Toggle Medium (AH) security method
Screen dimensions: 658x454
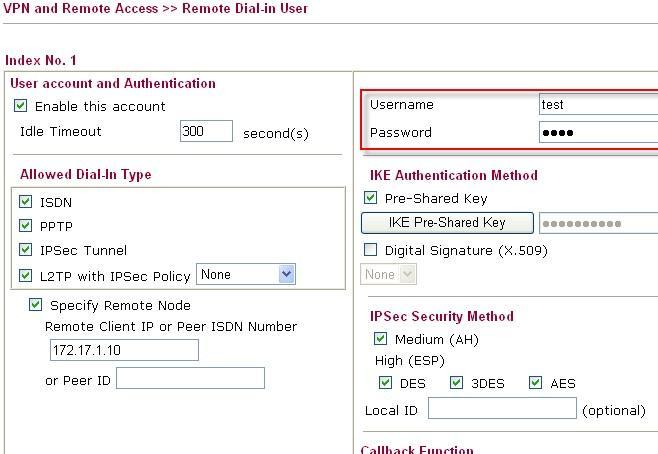coord(381,339)
